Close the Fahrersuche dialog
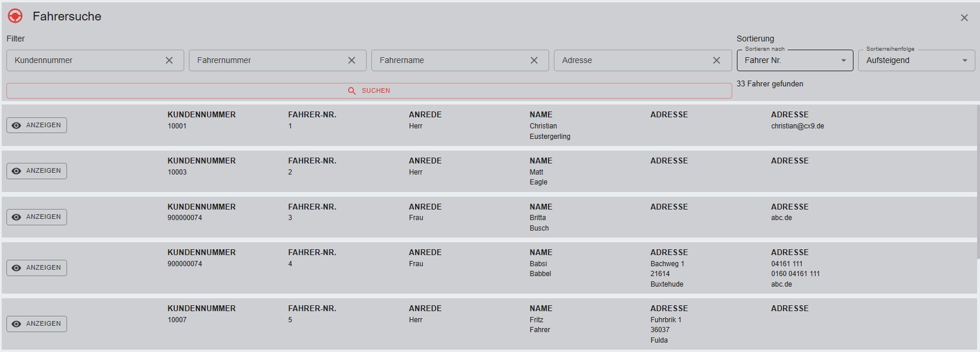 (x=964, y=18)
